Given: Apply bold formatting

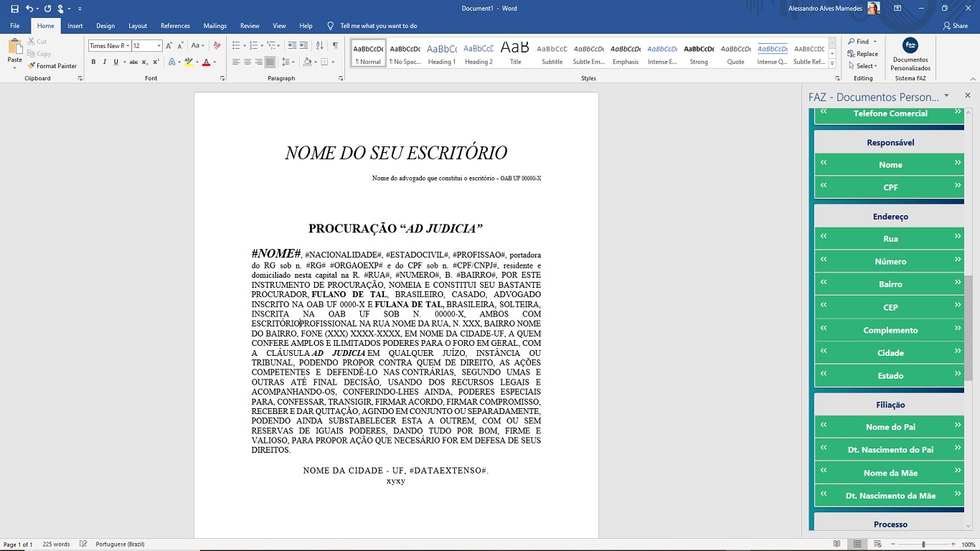Looking at the screenshot, I should (x=93, y=62).
